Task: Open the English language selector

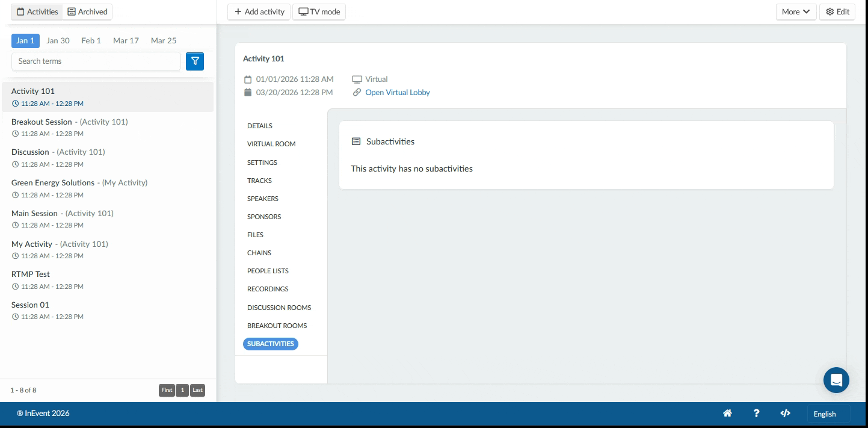Action: coord(828,414)
